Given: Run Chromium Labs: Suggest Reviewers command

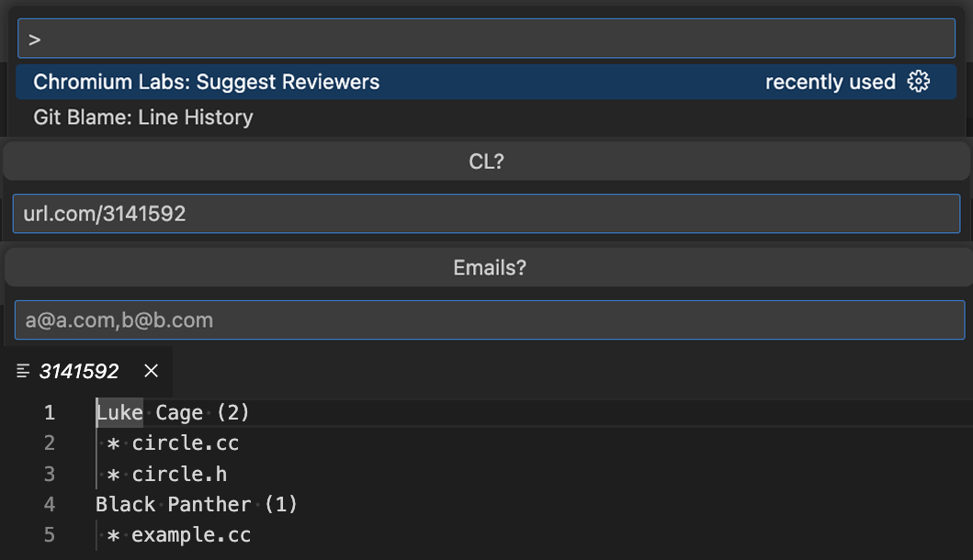Looking at the screenshot, I should click(x=207, y=83).
